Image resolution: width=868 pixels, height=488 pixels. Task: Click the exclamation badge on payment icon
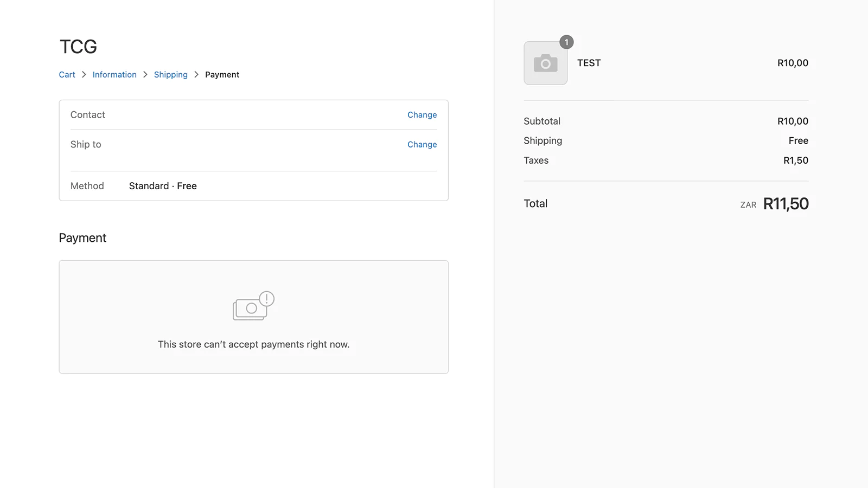click(266, 299)
